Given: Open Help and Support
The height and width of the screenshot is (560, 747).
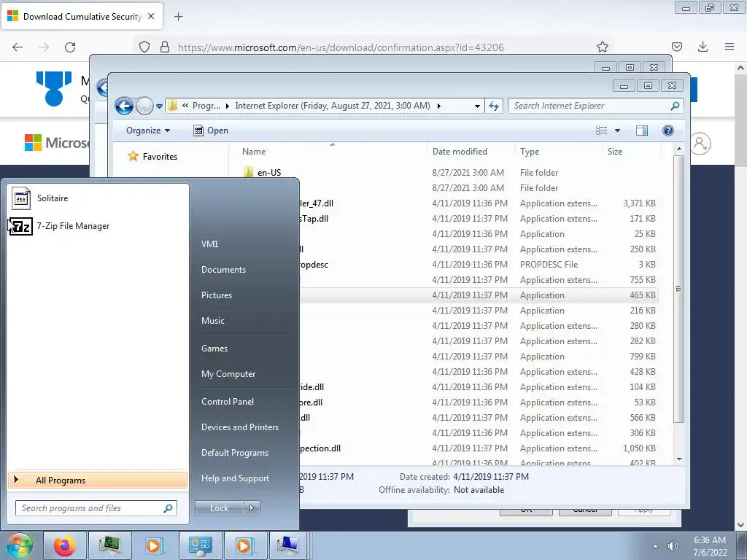Looking at the screenshot, I should pyautogui.click(x=235, y=478).
